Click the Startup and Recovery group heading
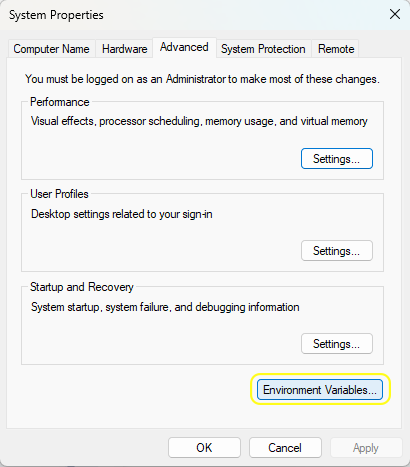The height and width of the screenshot is (467, 410). [x=82, y=287]
